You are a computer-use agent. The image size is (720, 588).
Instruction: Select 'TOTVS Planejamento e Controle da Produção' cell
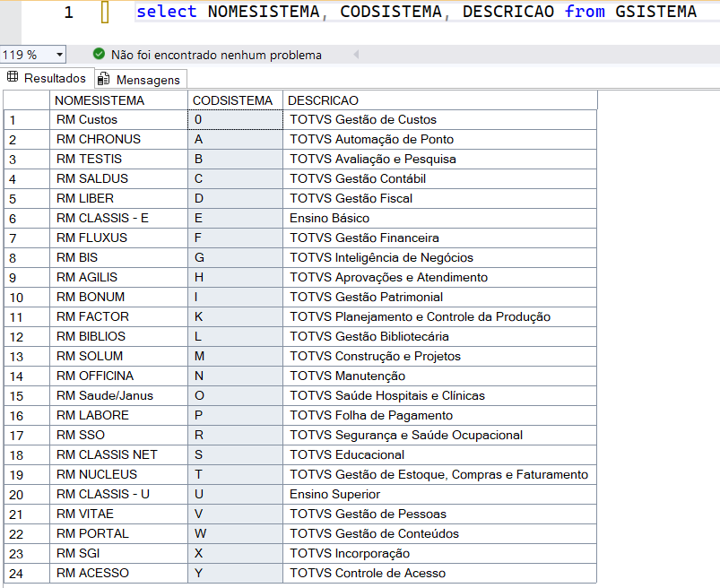coord(440,317)
